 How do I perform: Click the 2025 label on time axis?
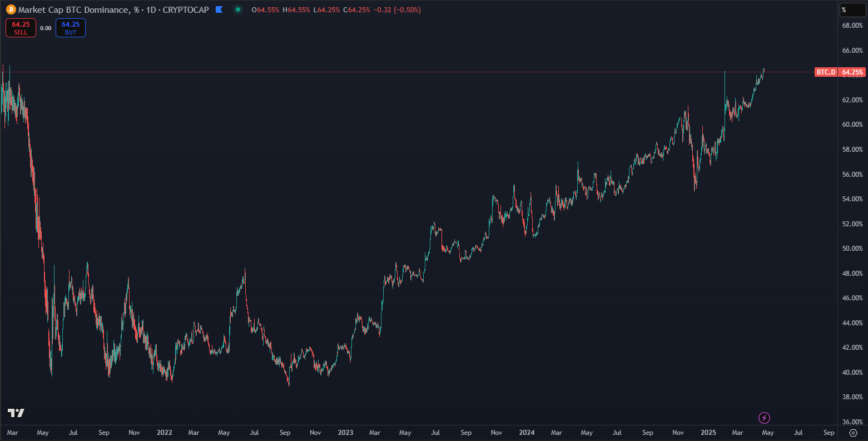click(708, 432)
